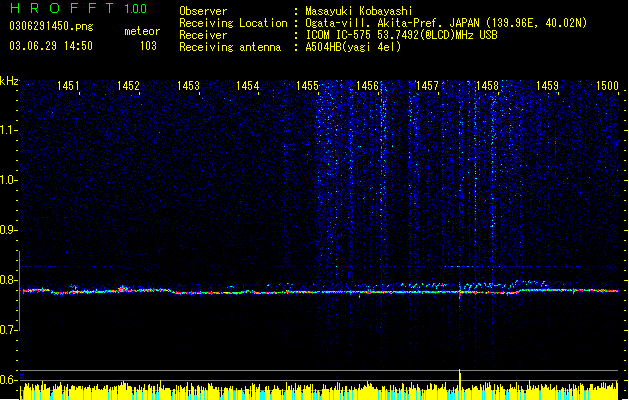Click the 0.7 frequency axis label

8,329
